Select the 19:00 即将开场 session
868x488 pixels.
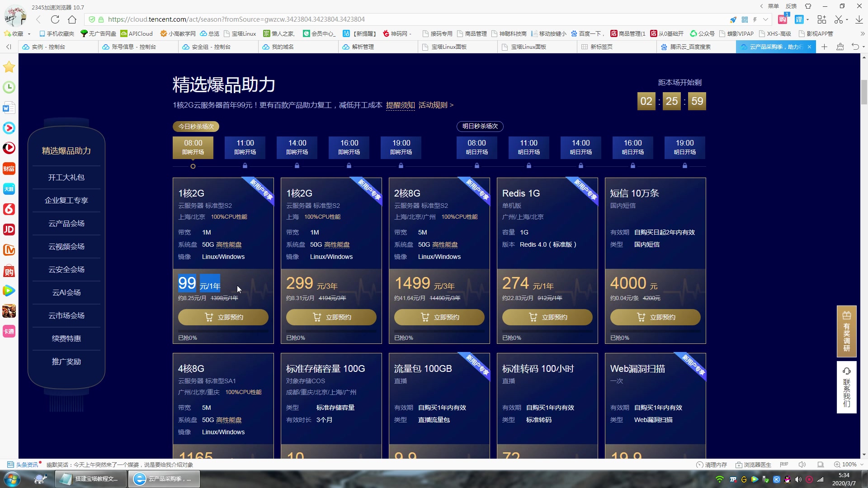(401, 148)
